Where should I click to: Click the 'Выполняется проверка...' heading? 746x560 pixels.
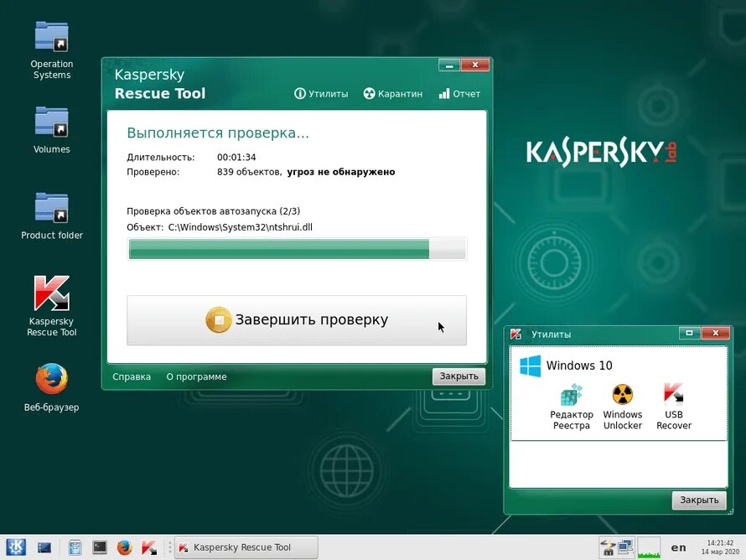coord(218,132)
